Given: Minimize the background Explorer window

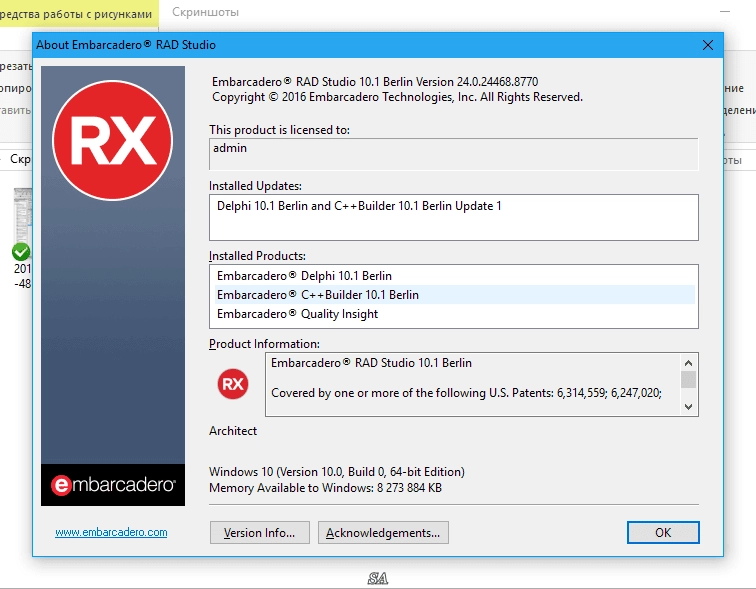Looking at the screenshot, I should tap(725, 11).
